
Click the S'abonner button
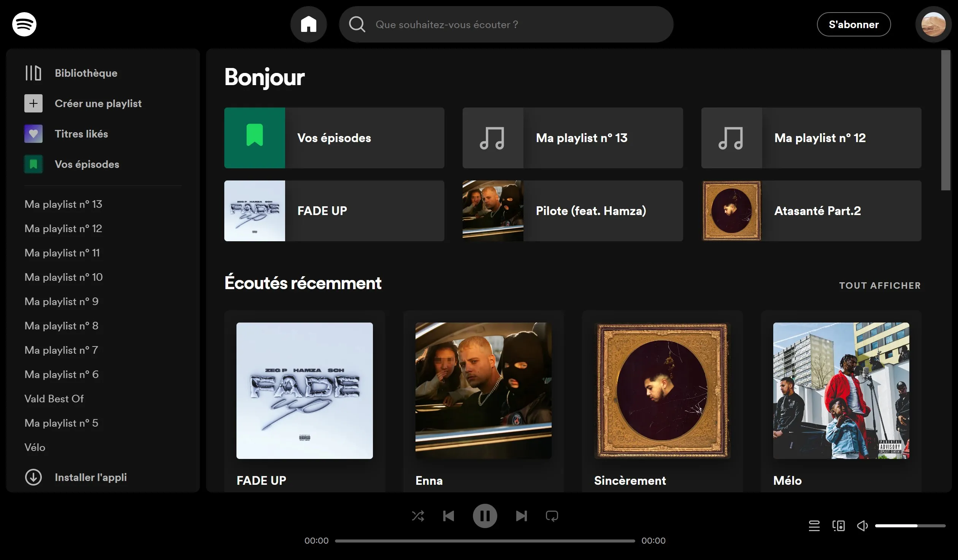(x=854, y=24)
